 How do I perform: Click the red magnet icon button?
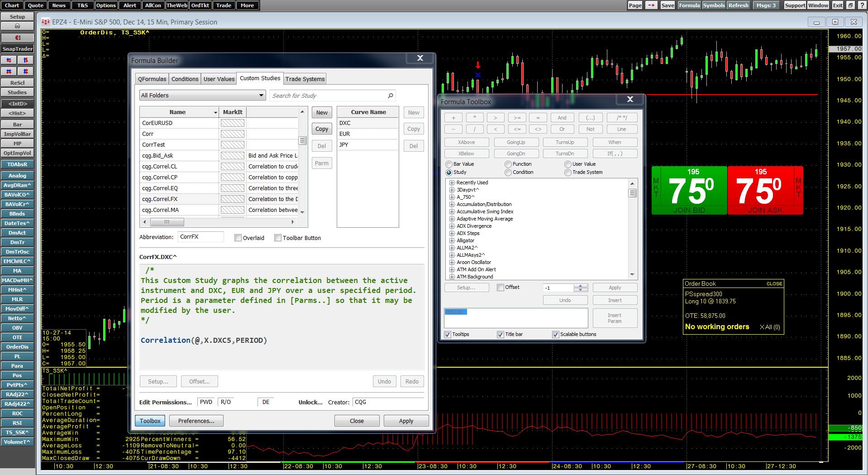17,38
